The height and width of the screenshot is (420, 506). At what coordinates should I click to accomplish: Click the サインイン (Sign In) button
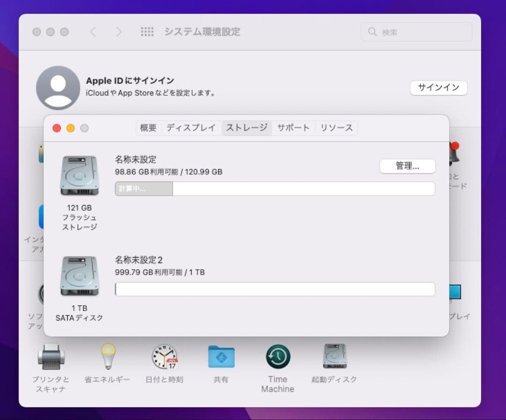(439, 88)
